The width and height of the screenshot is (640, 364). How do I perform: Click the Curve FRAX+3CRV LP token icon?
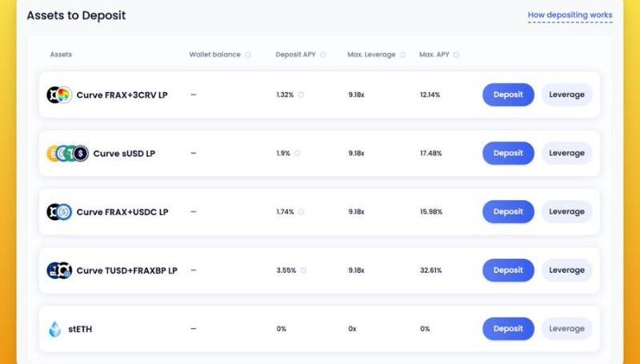[x=58, y=94]
